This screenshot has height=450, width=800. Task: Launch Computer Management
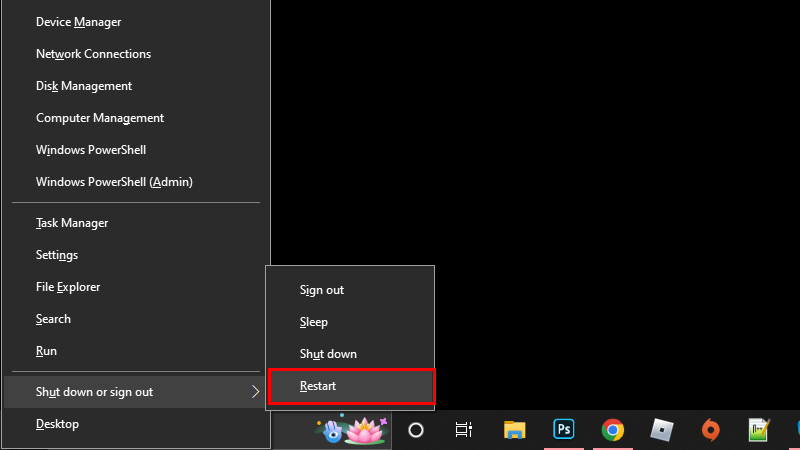point(136,118)
